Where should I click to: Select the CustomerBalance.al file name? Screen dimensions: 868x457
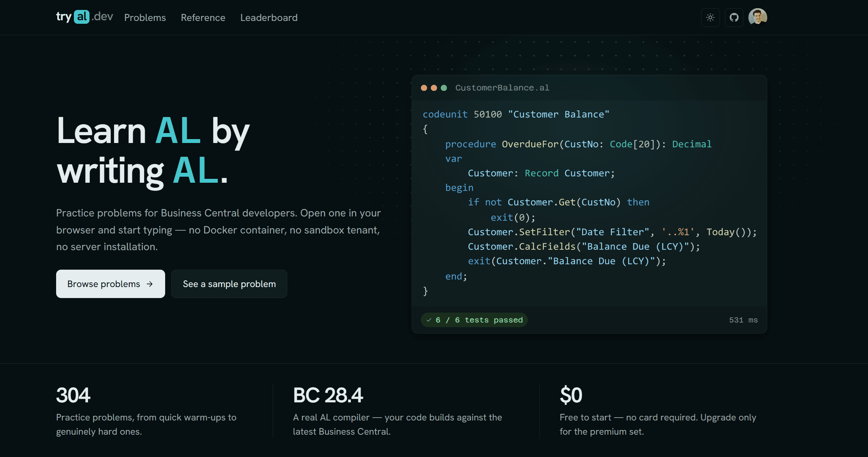(x=502, y=88)
